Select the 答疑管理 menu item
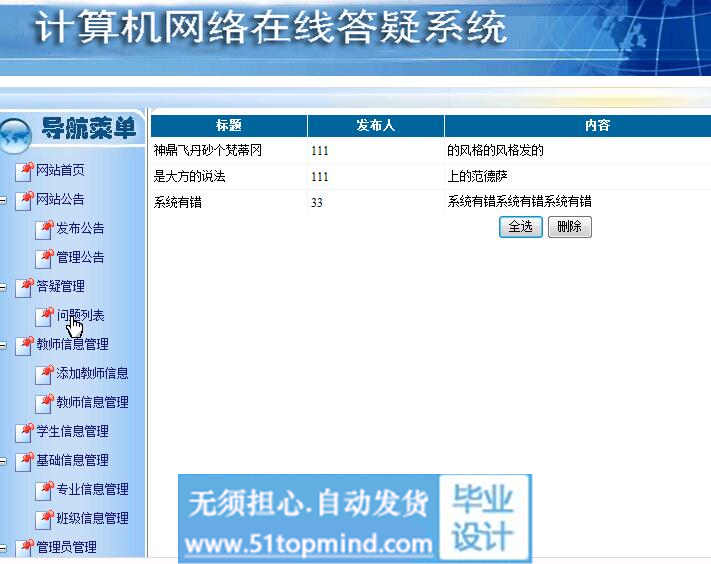Image resolution: width=711 pixels, height=564 pixels. click(x=60, y=287)
